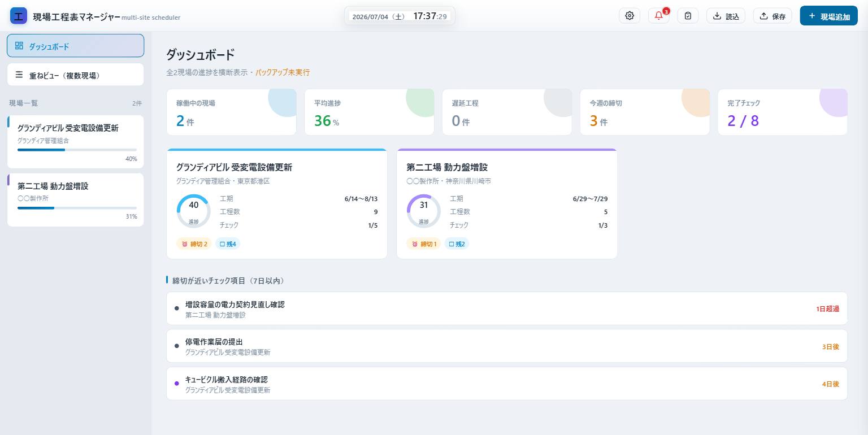The height and width of the screenshot is (435, 868).
Task: Click the circular progress ring showing 40
Action: point(194,211)
